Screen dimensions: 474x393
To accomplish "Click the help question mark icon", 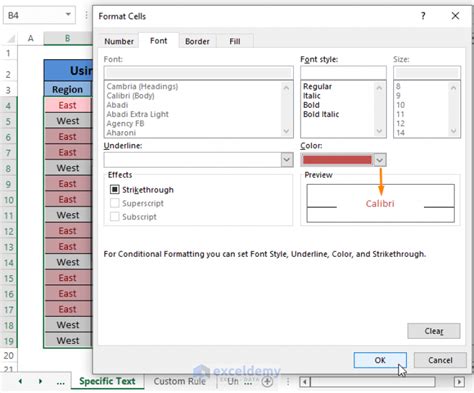I will click(x=423, y=16).
